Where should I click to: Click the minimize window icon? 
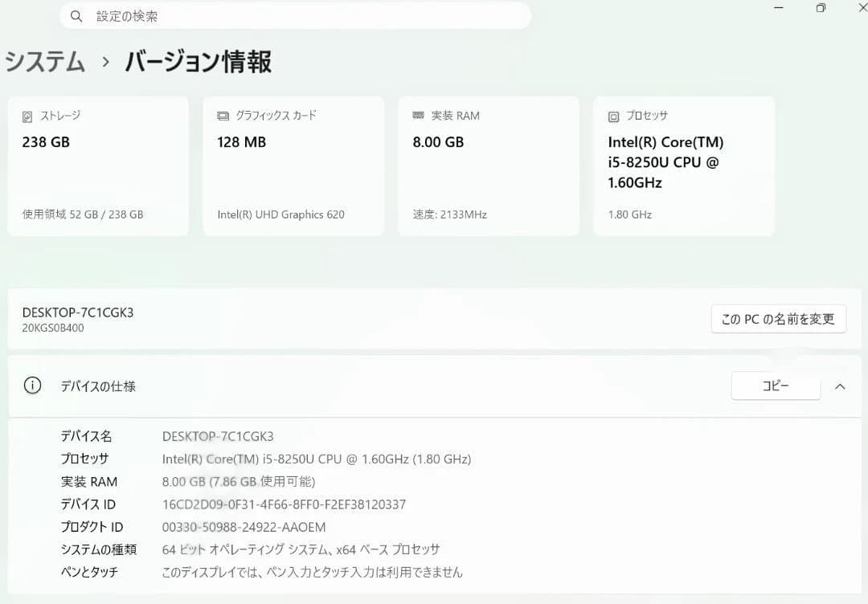(776, 8)
